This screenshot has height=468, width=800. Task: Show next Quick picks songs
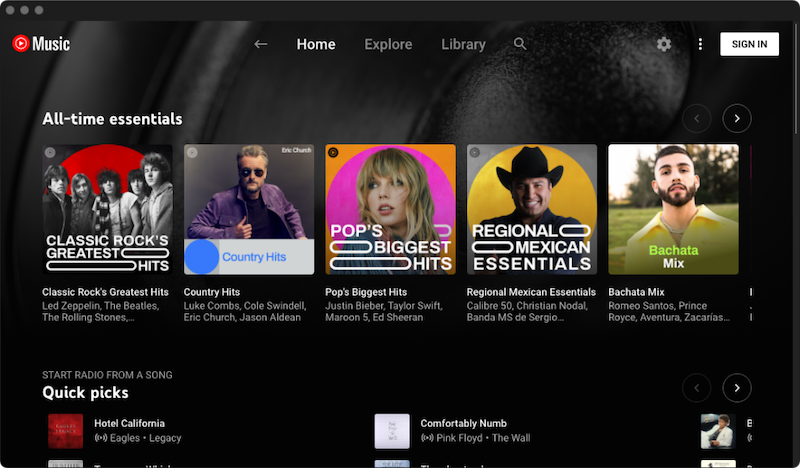737,387
